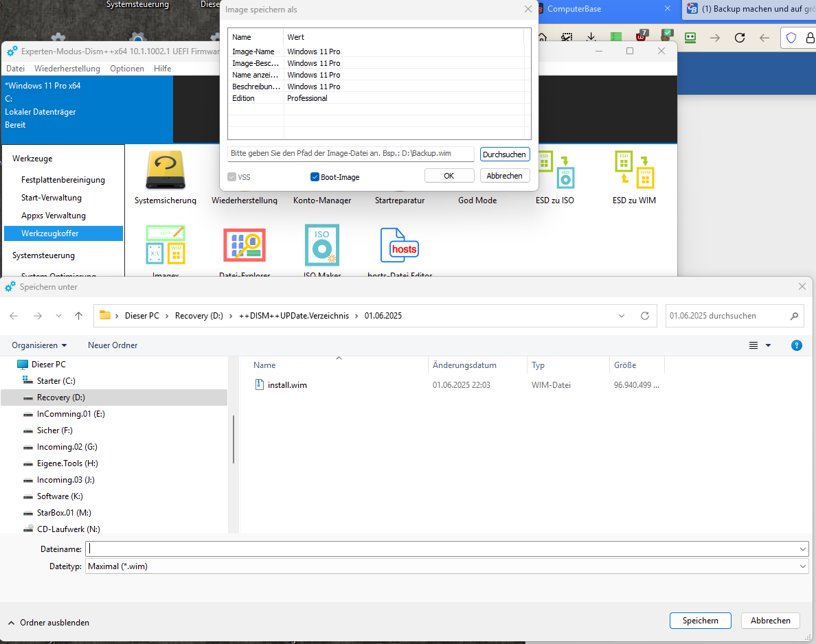Select Starter (C:) in the navigation tree

pos(56,381)
